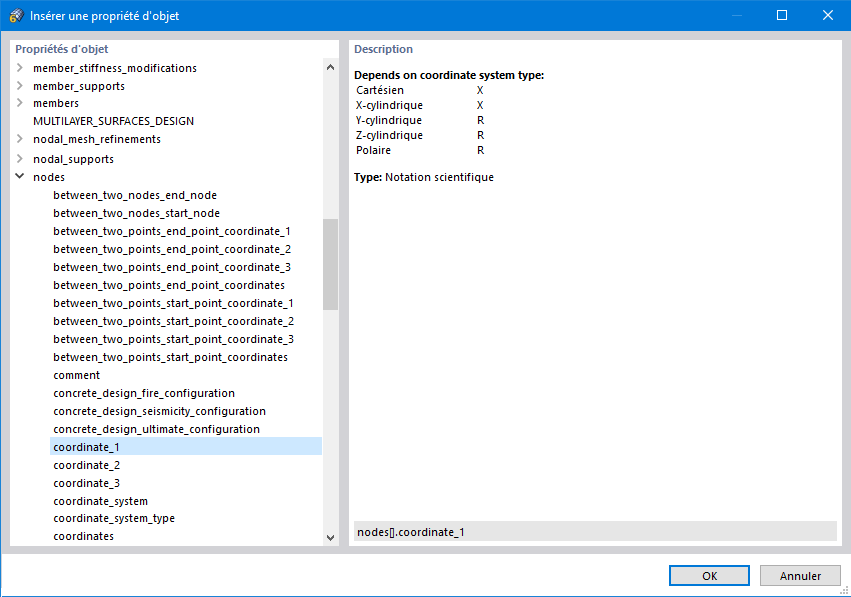The height and width of the screenshot is (597, 851).
Task: Select between_two_nodes_end_node property
Action: [135, 195]
